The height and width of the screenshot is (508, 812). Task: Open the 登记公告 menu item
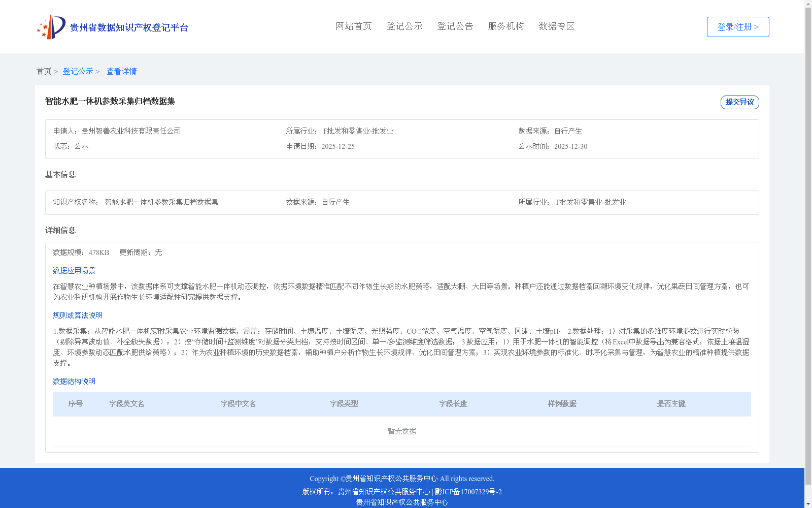click(x=455, y=26)
